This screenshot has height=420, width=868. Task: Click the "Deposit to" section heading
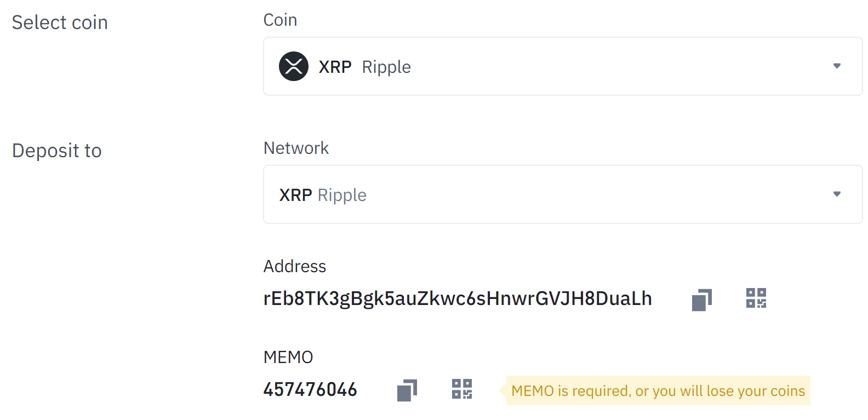click(x=57, y=151)
